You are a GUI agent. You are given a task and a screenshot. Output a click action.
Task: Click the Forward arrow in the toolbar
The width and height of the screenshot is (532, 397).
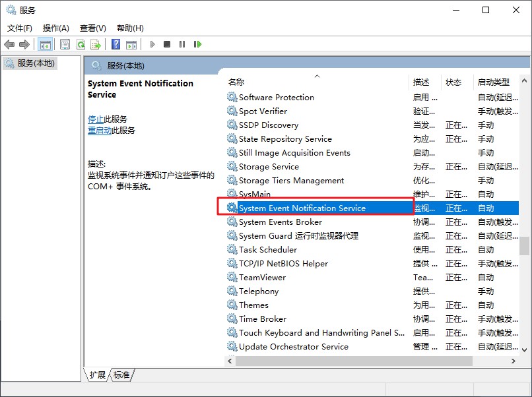coord(24,44)
